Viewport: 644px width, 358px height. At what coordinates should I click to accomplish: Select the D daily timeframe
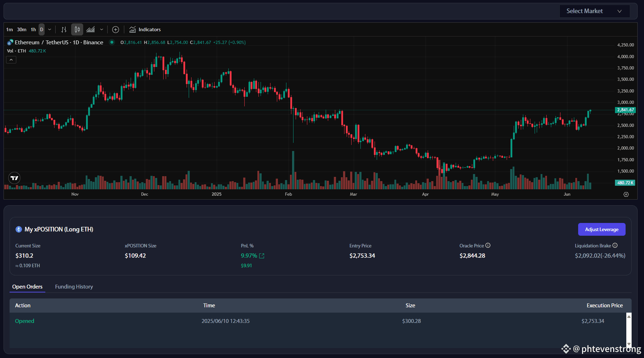pyautogui.click(x=41, y=29)
